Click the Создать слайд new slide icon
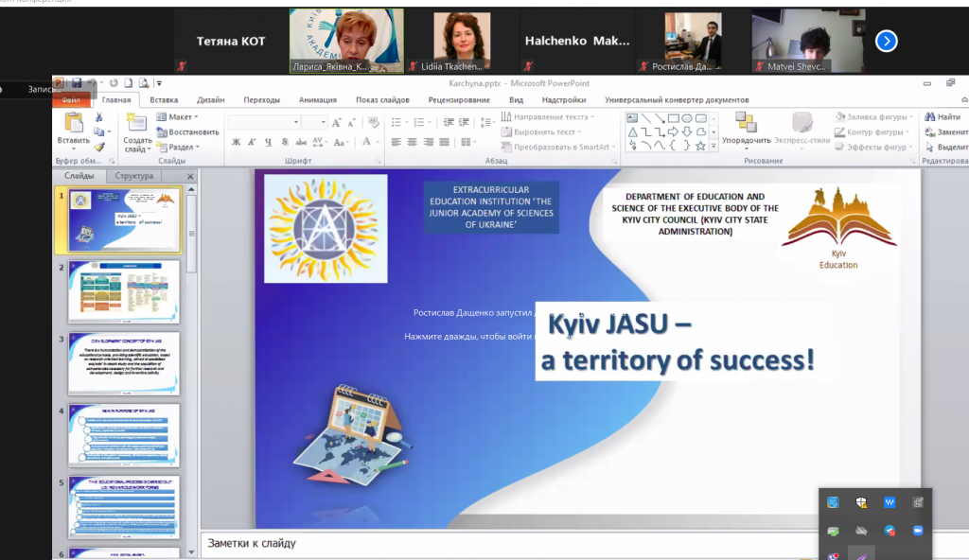969x560 pixels. [x=136, y=122]
